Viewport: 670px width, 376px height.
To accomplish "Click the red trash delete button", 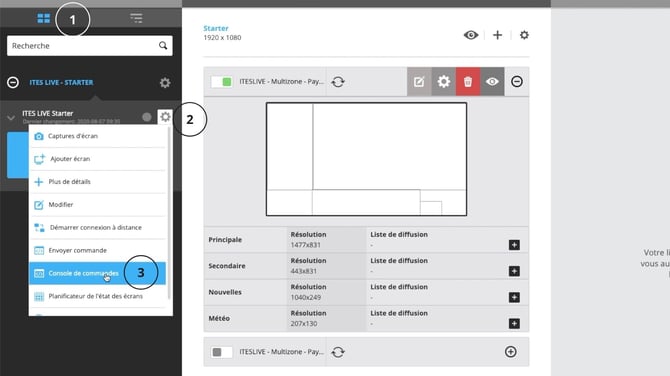I will pos(468,82).
